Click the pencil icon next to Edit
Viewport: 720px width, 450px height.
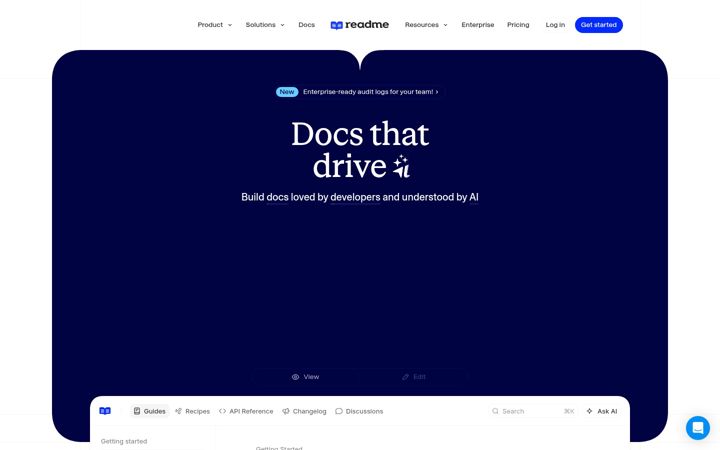pos(405,377)
